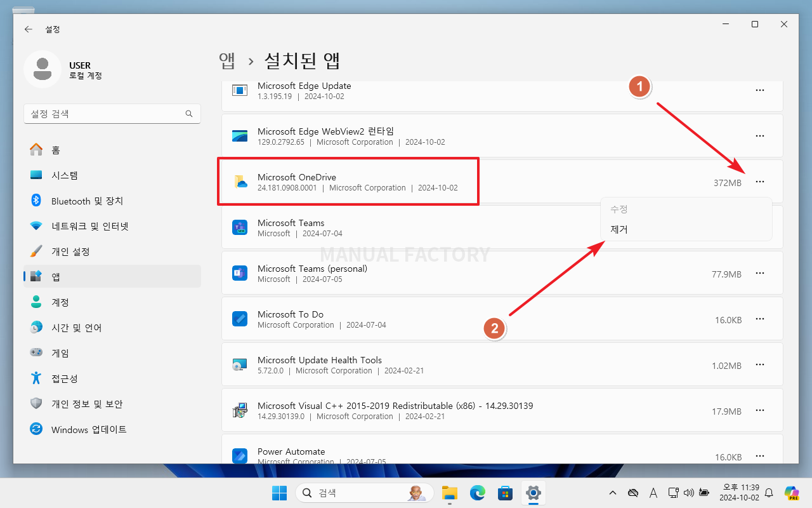The width and height of the screenshot is (812, 508).
Task: Select the Microsoft OneDrive app name
Action: tap(297, 177)
